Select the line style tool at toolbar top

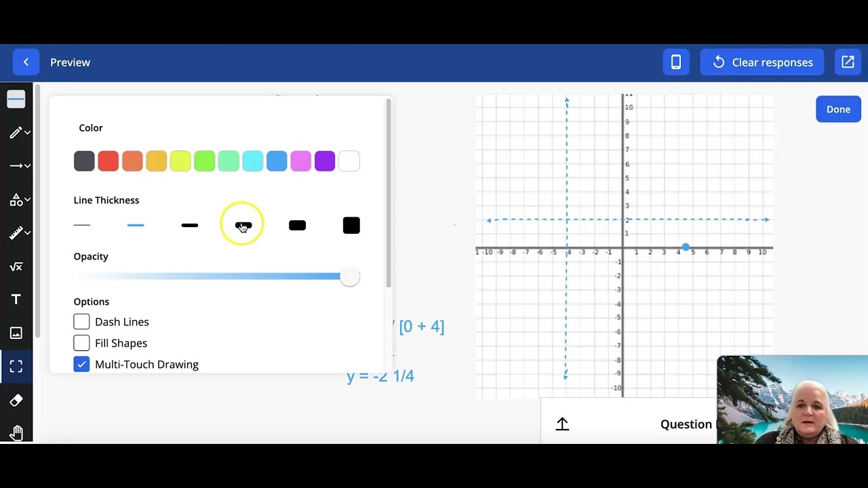(x=16, y=99)
